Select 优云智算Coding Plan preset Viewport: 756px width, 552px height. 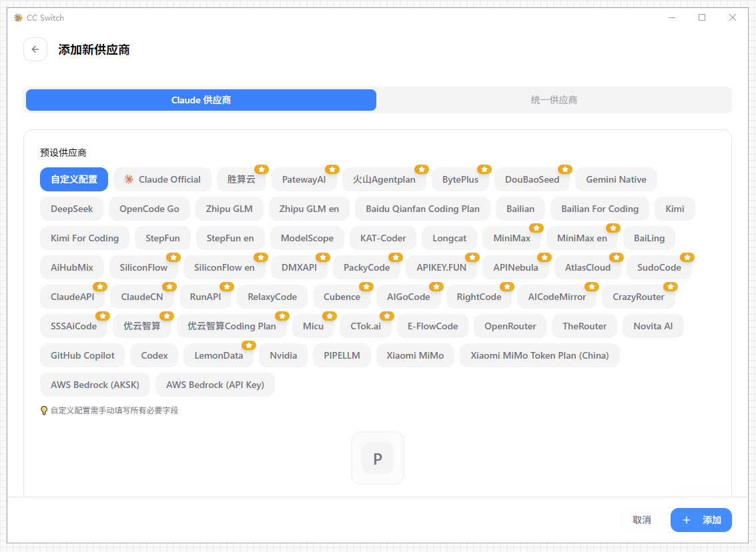pyautogui.click(x=232, y=326)
